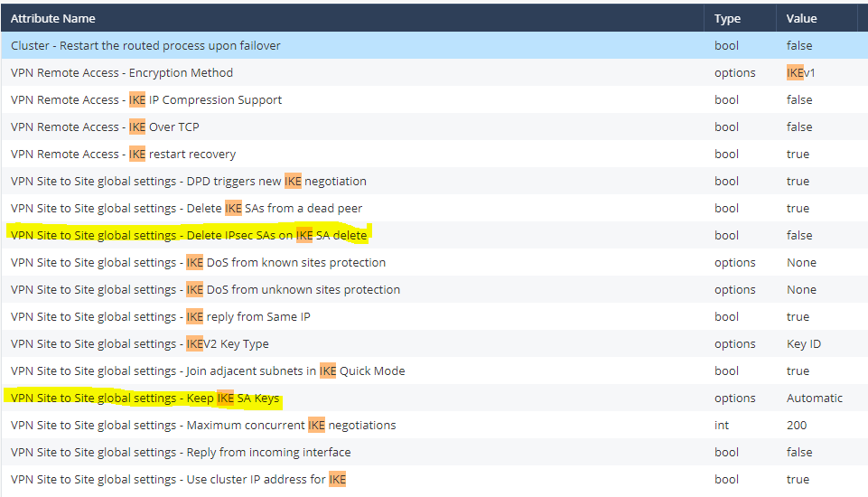The width and height of the screenshot is (868, 497).
Task: Click false value in Reply from incoming interface row
Action: click(799, 453)
